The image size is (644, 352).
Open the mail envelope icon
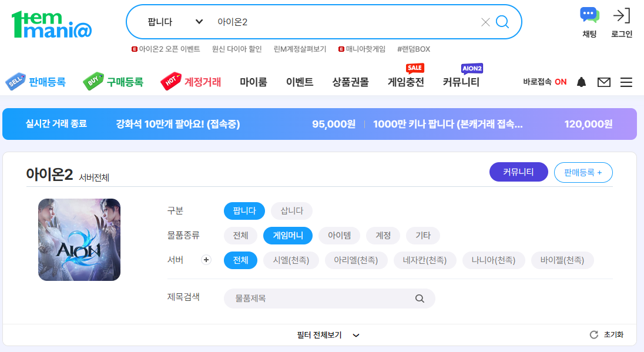(604, 82)
